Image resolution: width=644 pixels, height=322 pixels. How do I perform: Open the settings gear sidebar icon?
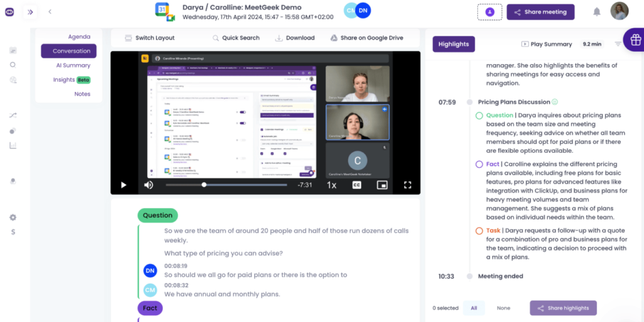coord(13,217)
